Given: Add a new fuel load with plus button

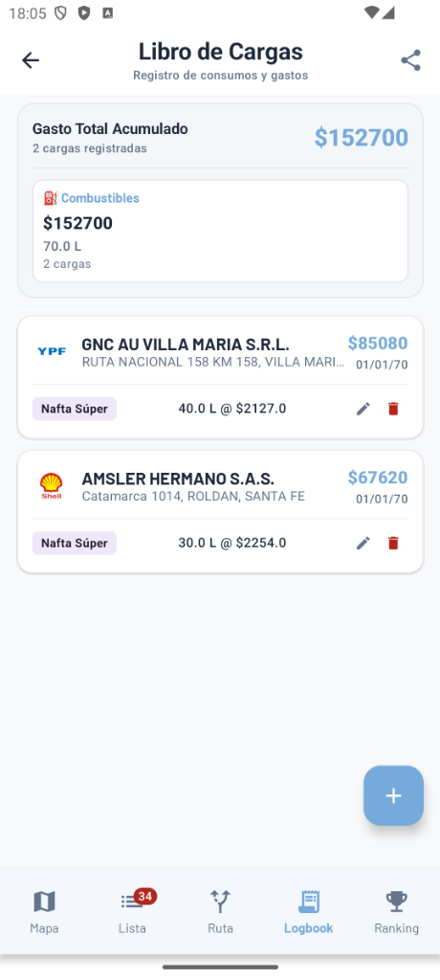Looking at the screenshot, I should click(393, 795).
